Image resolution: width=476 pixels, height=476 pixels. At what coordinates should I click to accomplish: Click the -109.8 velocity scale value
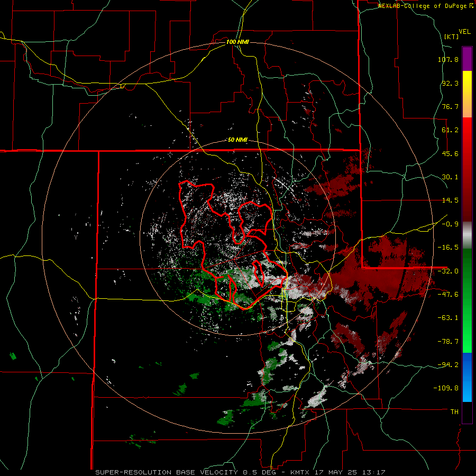pyautogui.click(x=446, y=388)
